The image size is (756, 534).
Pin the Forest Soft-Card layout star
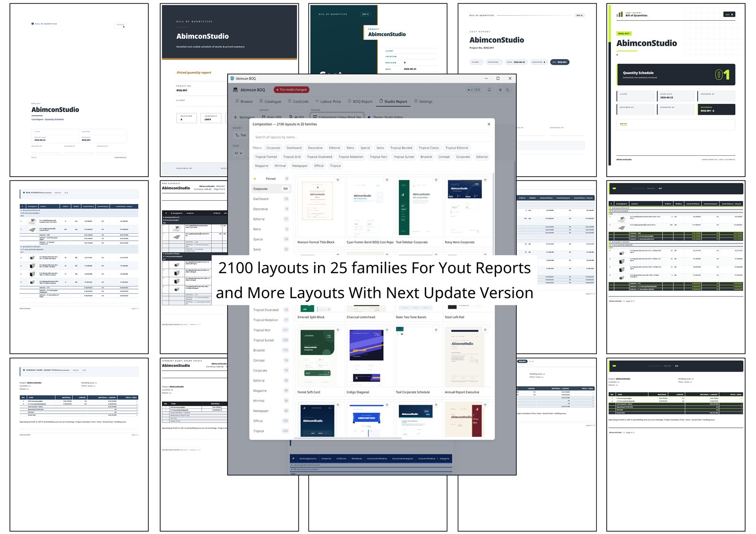coord(338,330)
